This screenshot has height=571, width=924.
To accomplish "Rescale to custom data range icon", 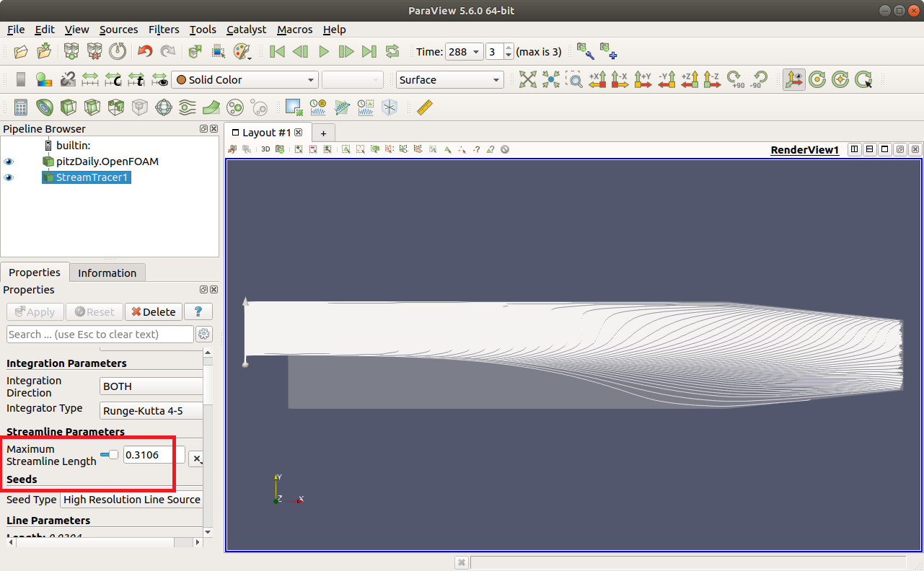I will click(x=113, y=79).
